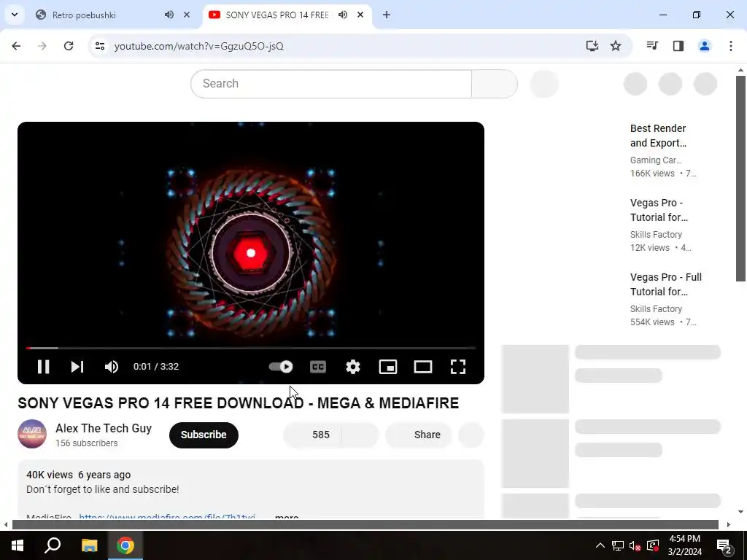Open clock showing 4:54 PM

(684, 545)
